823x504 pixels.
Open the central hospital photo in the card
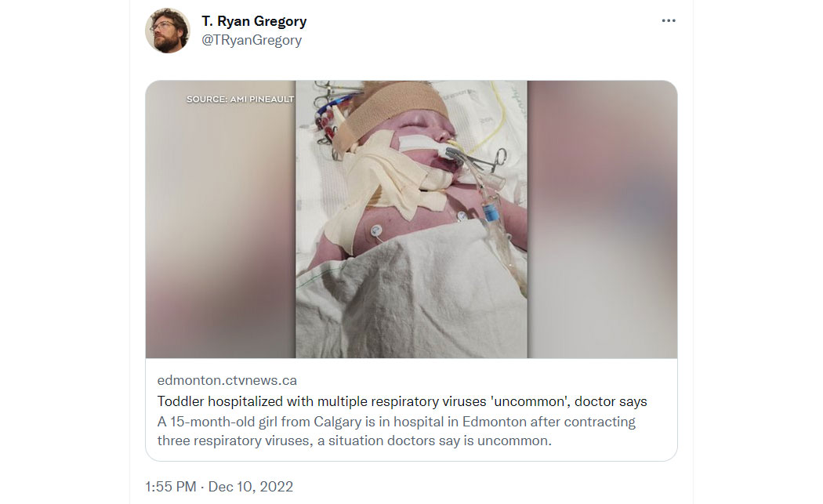411,219
